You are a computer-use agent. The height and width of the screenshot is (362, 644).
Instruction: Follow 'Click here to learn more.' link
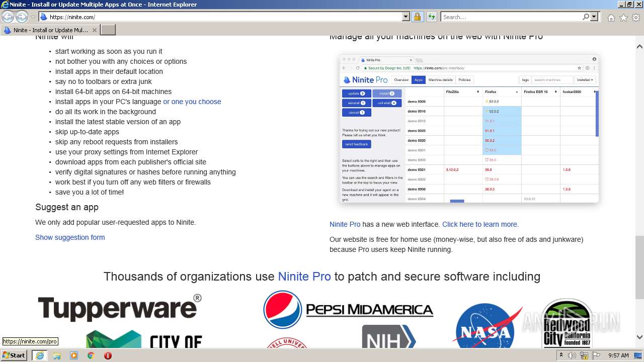click(480, 224)
